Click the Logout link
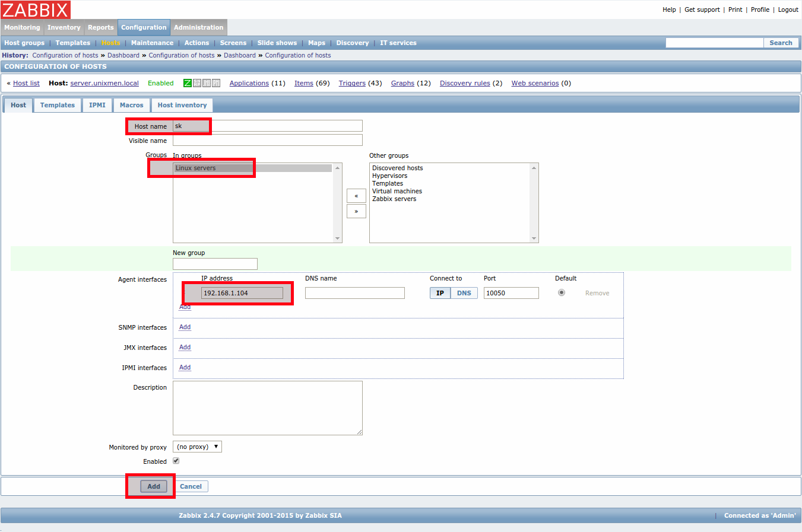The width and height of the screenshot is (802, 532). 788,9
